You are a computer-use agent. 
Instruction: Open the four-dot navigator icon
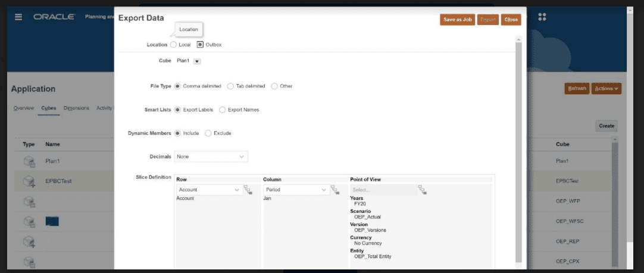(x=542, y=17)
